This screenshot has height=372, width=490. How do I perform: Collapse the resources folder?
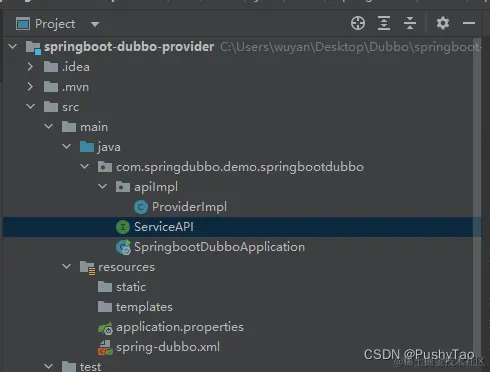tap(67, 267)
